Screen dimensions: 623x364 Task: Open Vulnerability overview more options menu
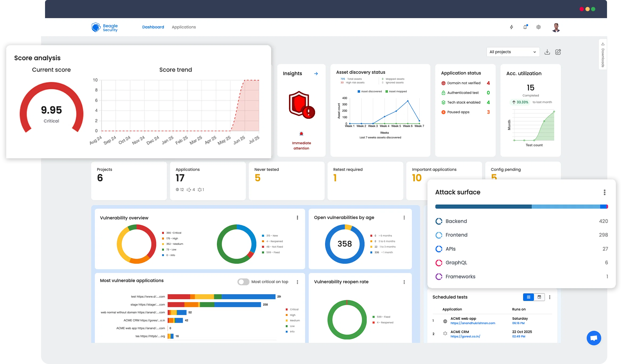pos(297,218)
